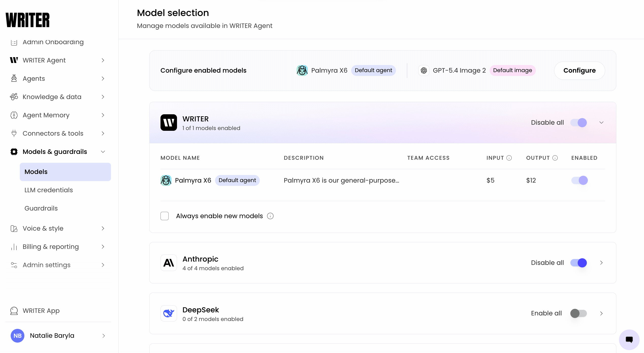The width and height of the screenshot is (644, 353).
Task: Click the $5 input price
Action: 490,180
